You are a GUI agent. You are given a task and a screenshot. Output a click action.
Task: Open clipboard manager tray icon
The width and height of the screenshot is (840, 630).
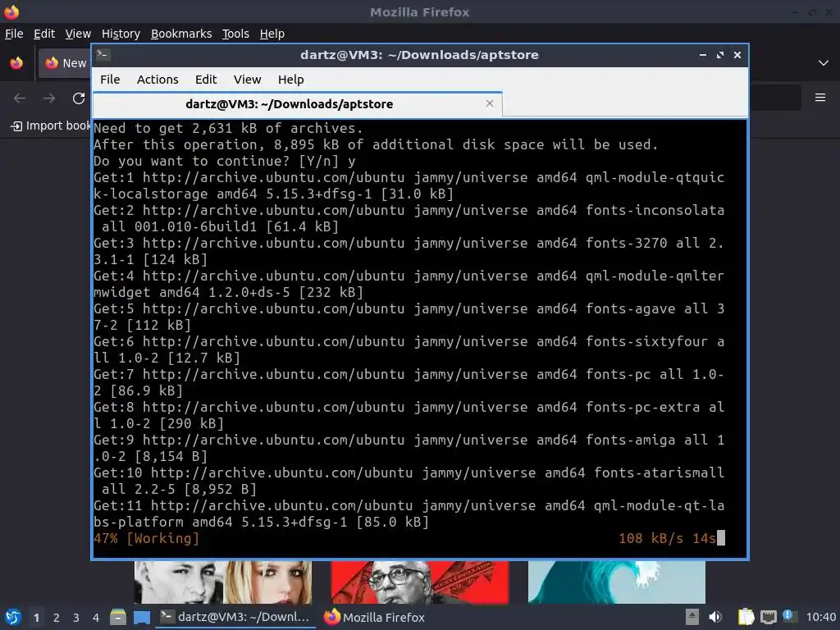tap(746, 617)
